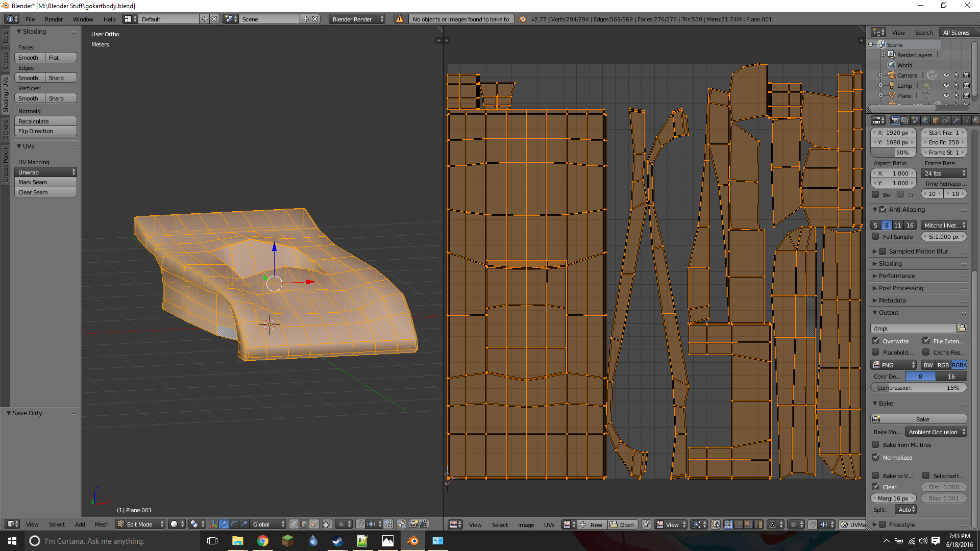Toggle Clear checkbox in Bake panel
980x551 pixels.
(x=875, y=487)
